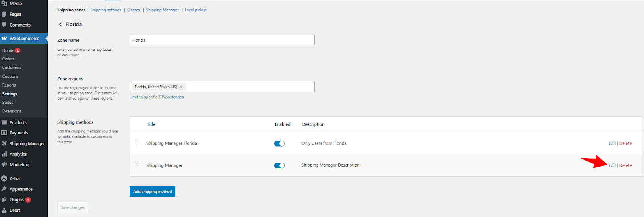This screenshot has width=644, height=217.
Task: Click the Media sidebar icon
Action: tap(4, 3)
